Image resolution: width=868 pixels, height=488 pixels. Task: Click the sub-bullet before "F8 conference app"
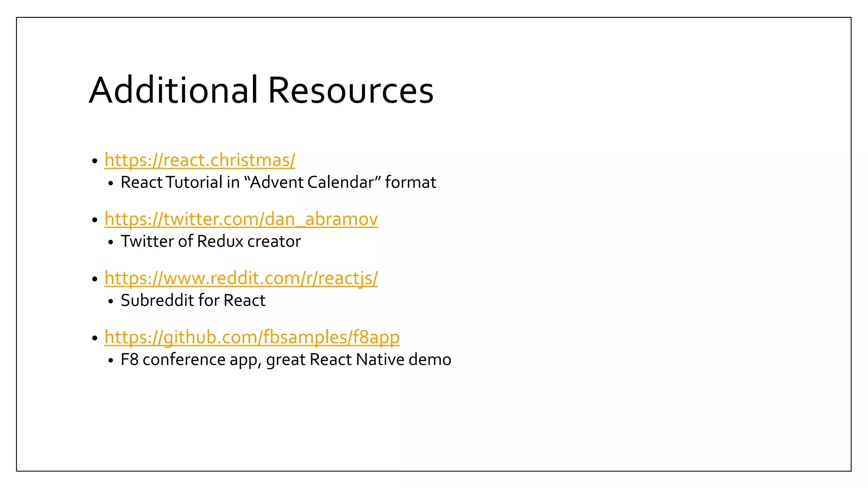(x=111, y=360)
